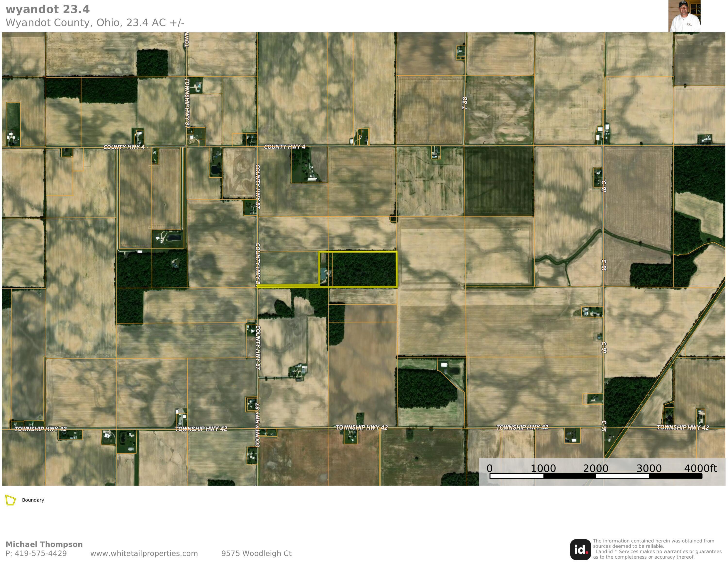The image size is (728, 563).
Task: Click the "Boundary" legend label
Action: click(33, 500)
